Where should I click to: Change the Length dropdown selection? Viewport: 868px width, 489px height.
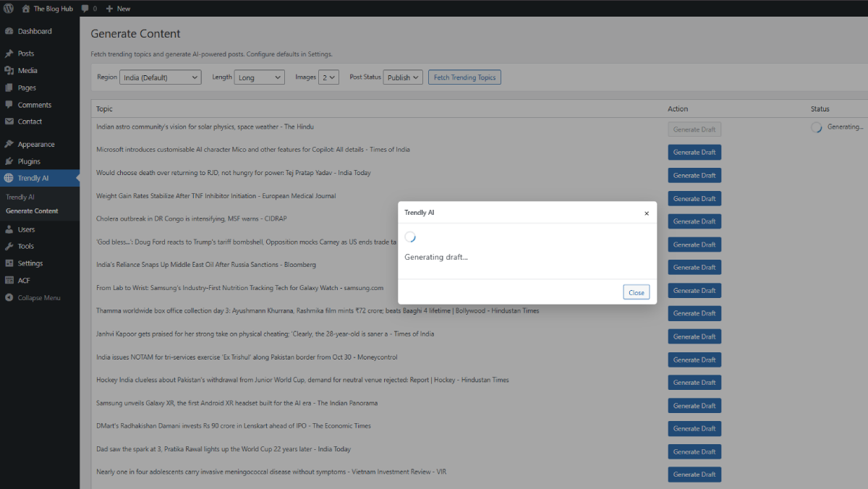pyautogui.click(x=259, y=77)
